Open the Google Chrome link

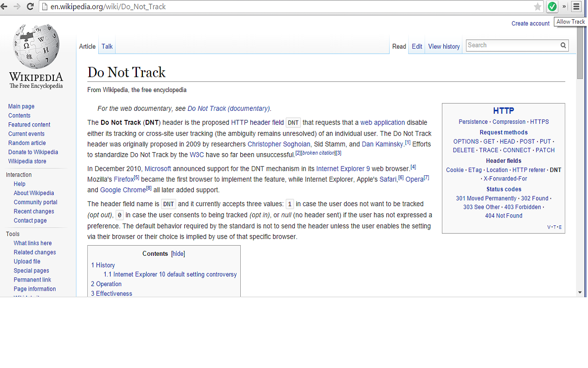pos(123,190)
